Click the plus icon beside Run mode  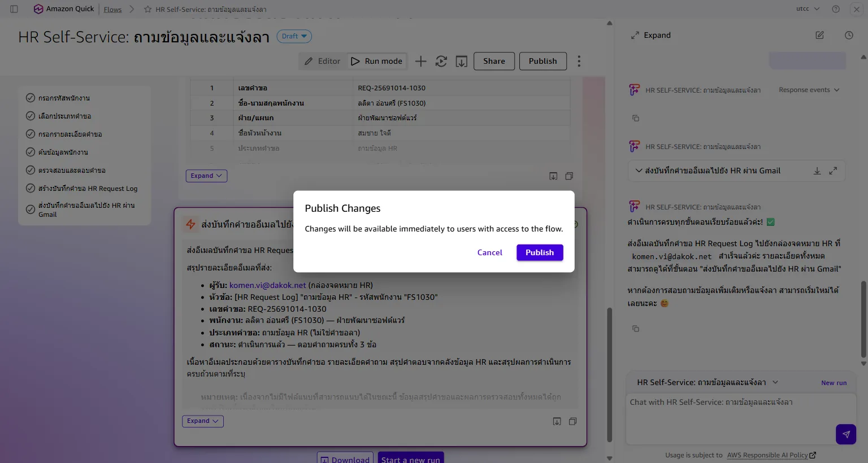point(420,61)
